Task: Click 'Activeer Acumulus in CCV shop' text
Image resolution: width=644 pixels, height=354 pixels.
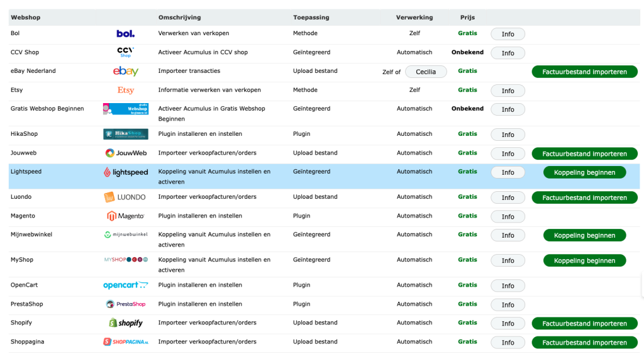Action: (203, 52)
